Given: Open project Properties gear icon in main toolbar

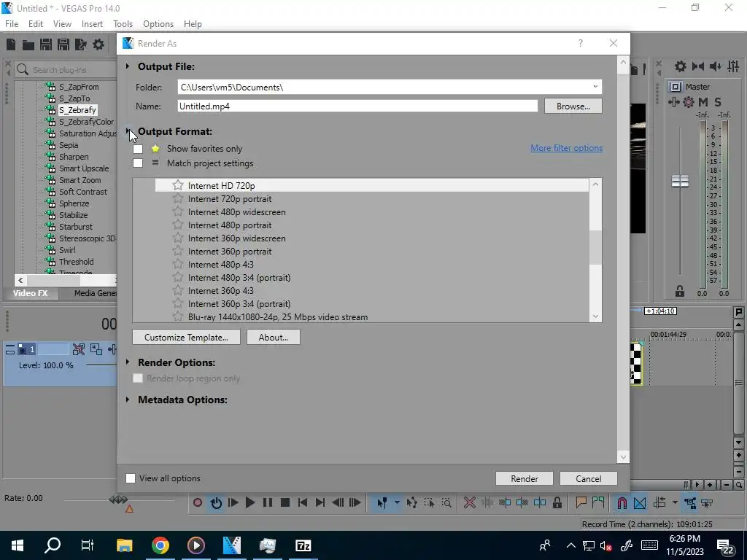Looking at the screenshot, I should tap(98, 44).
